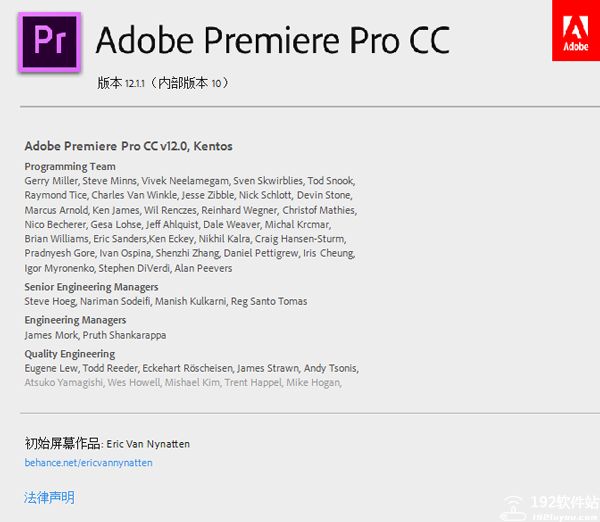Image resolution: width=600 pixels, height=522 pixels.
Task: Click the name James Mork
Action: 51,335
